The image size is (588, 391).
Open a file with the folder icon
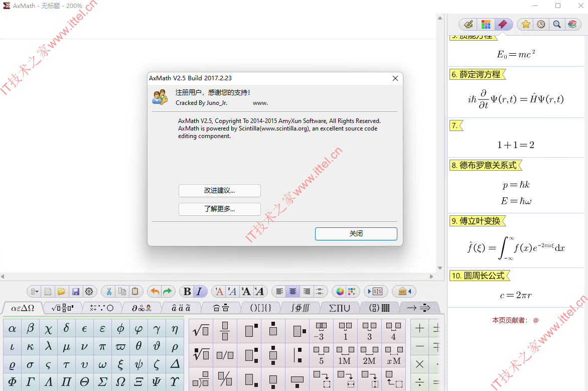coord(62,292)
